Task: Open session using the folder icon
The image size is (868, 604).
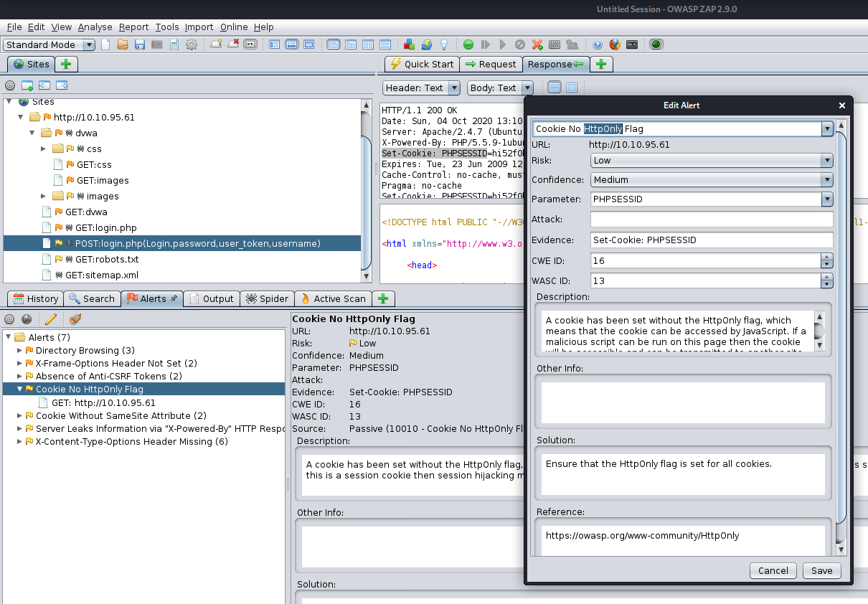Action: tap(123, 44)
